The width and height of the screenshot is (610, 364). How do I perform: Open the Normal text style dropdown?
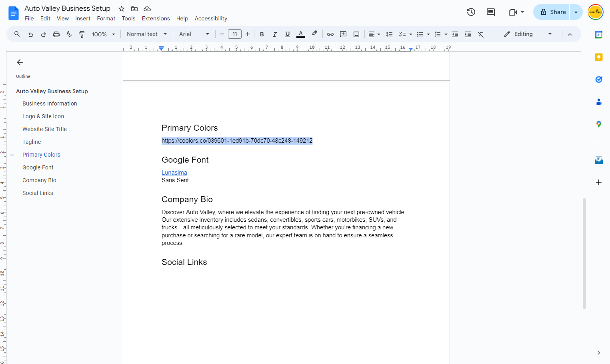pyautogui.click(x=147, y=34)
